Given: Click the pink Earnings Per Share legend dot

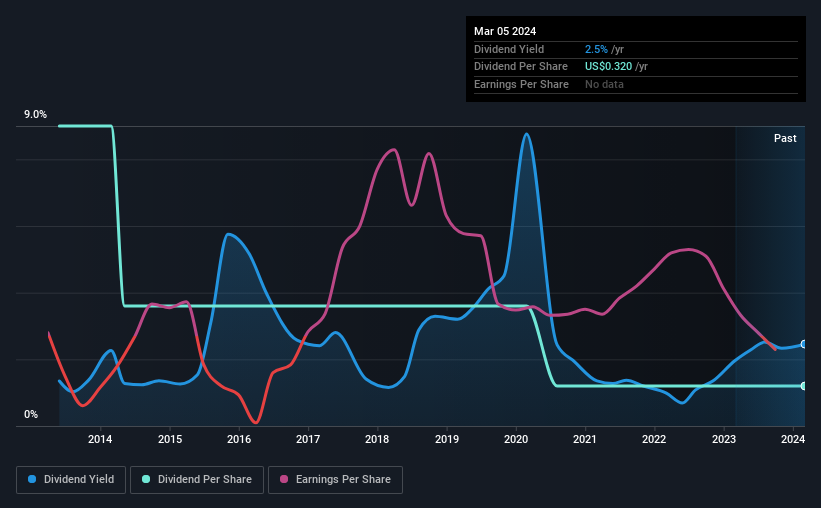Looking at the screenshot, I should [x=284, y=479].
